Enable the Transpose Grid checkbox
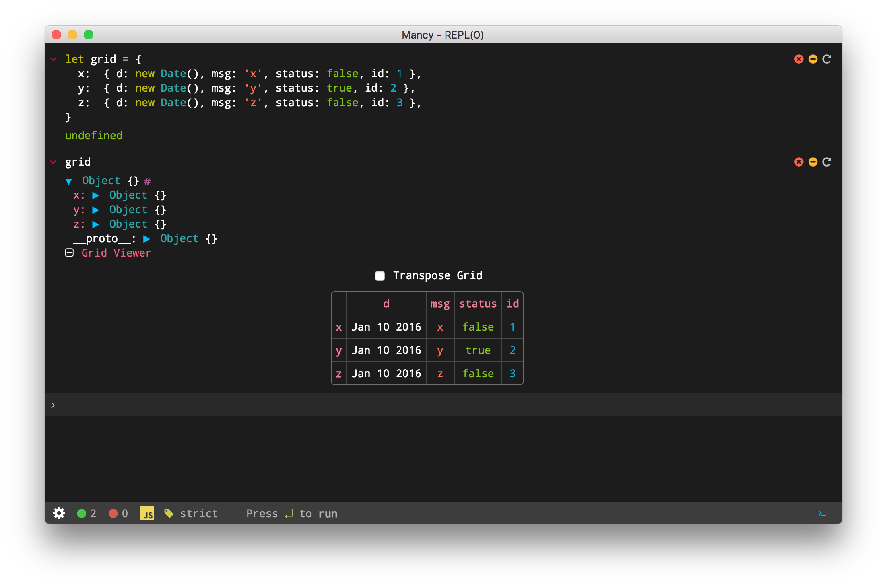 (x=380, y=276)
